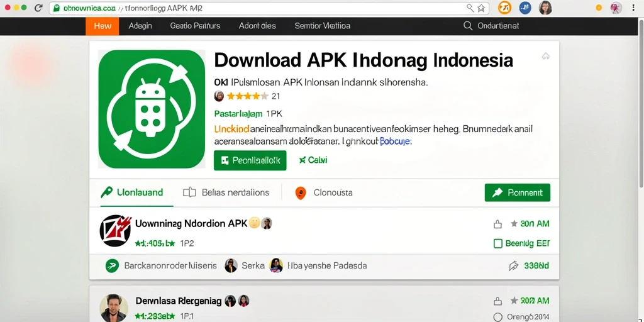This screenshot has width=644, height=322.
Task: Bookmark page with star icon in address bar
Action: pyautogui.click(x=481, y=8)
